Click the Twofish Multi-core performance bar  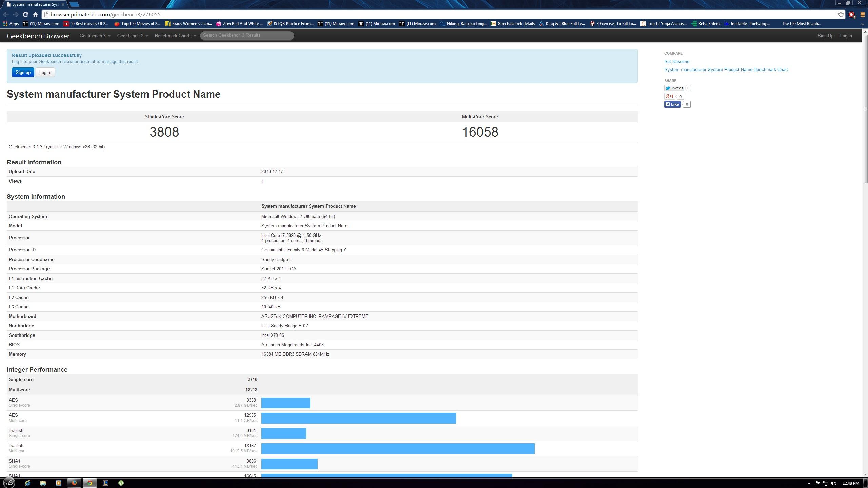click(398, 449)
